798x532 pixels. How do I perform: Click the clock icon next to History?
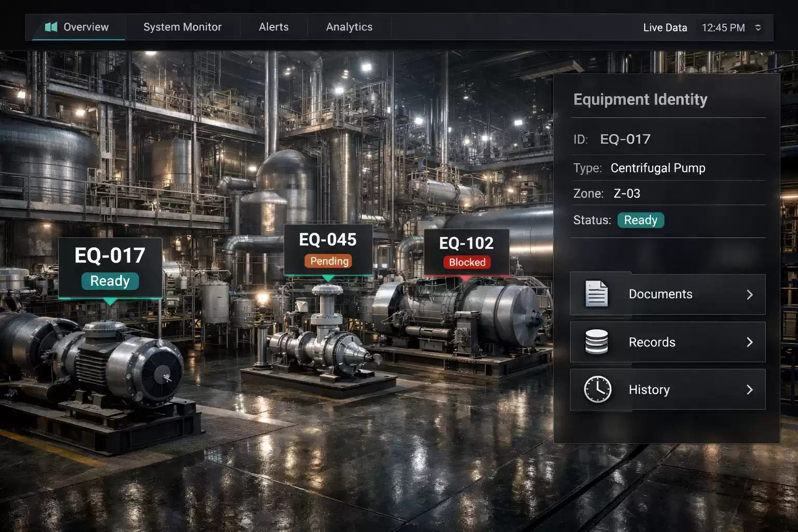point(597,389)
